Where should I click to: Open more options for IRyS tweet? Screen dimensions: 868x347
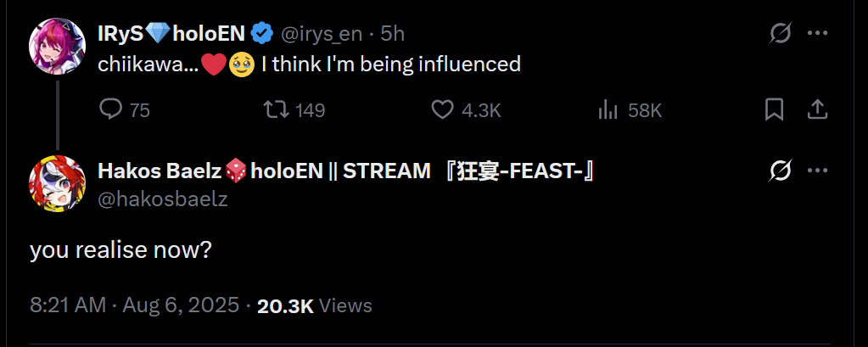tap(817, 34)
